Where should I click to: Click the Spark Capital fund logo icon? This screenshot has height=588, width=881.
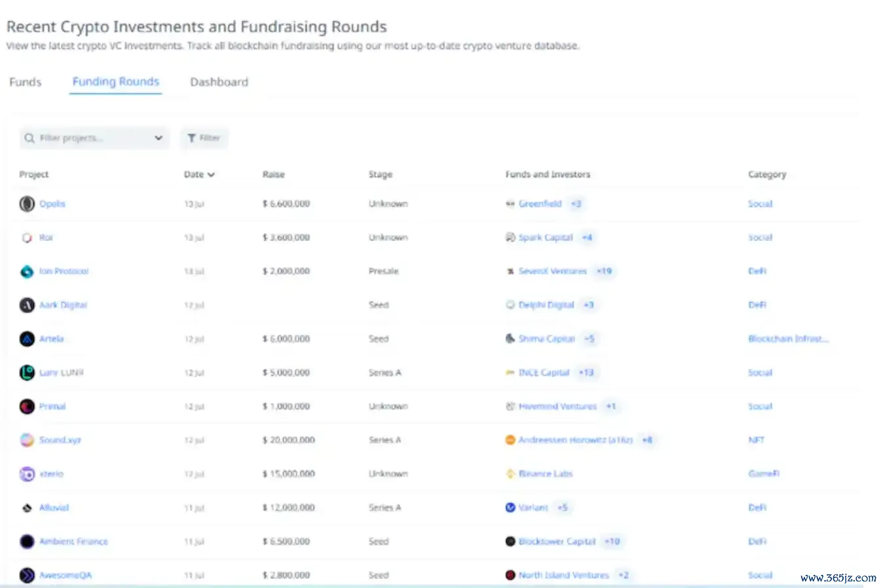tap(510, 238)
